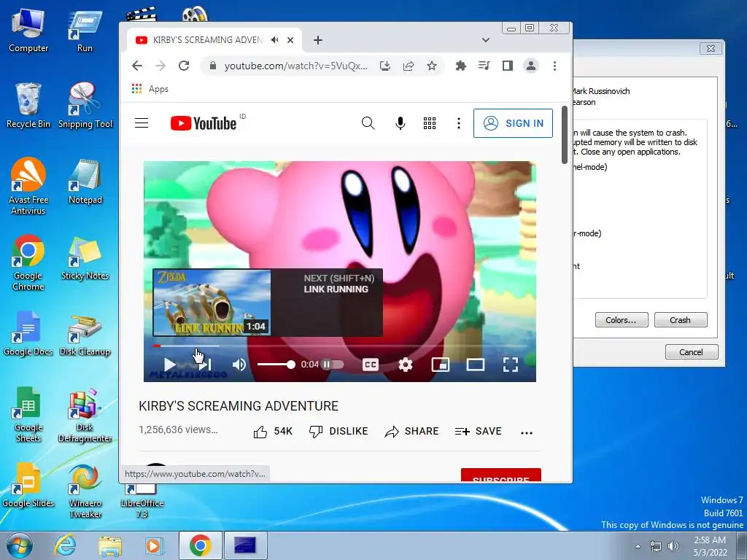Click the DISLIKE button

(338, 432)
